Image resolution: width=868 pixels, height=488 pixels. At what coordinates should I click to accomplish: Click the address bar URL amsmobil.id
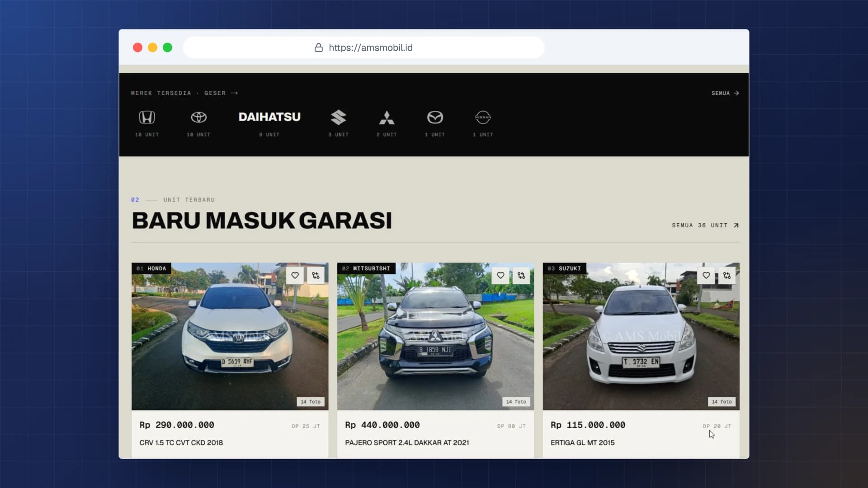click(371, 47)
